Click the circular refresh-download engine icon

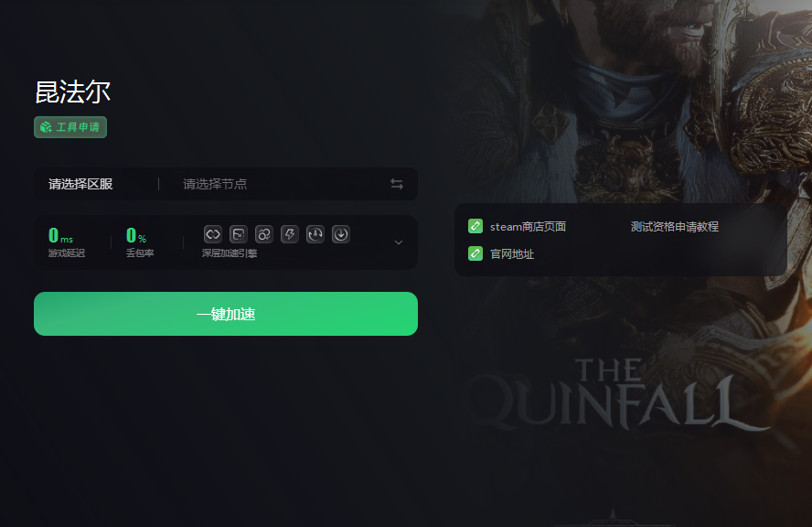pos(315,234)
